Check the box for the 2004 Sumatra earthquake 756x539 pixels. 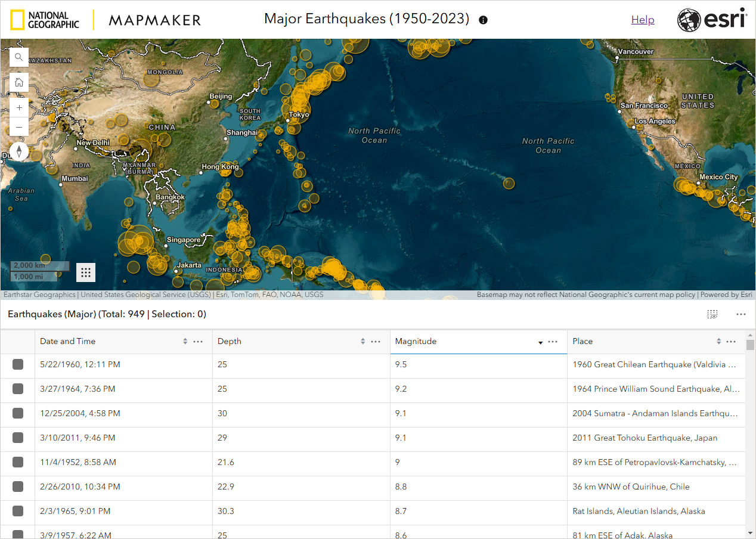coord(18,413)
